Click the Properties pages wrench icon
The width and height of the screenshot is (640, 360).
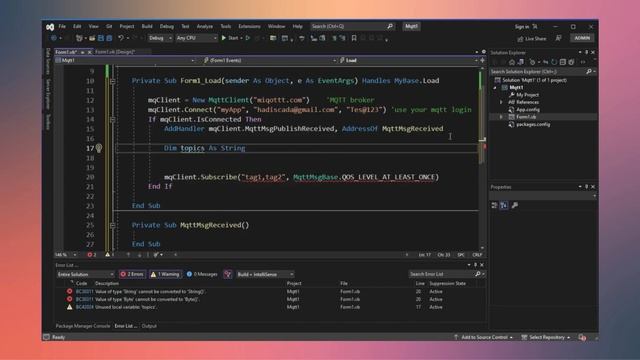click(515, 205)
